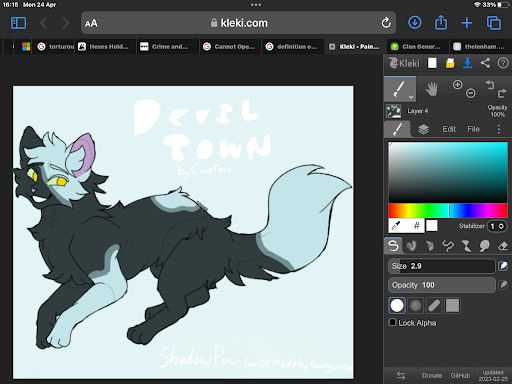512x384 pixels.
Task: Switch to the thelenham tab
Action: coord(481,47)
